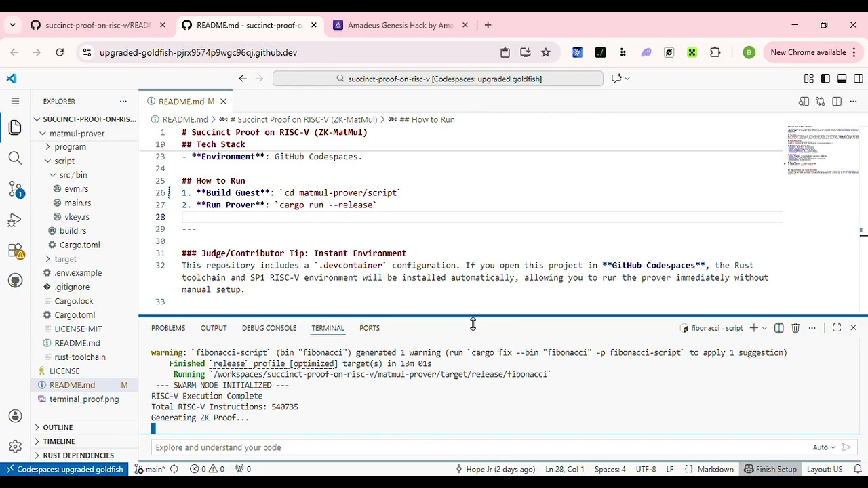Open the Copilot chat dropdown arrow

coord(627,79)
